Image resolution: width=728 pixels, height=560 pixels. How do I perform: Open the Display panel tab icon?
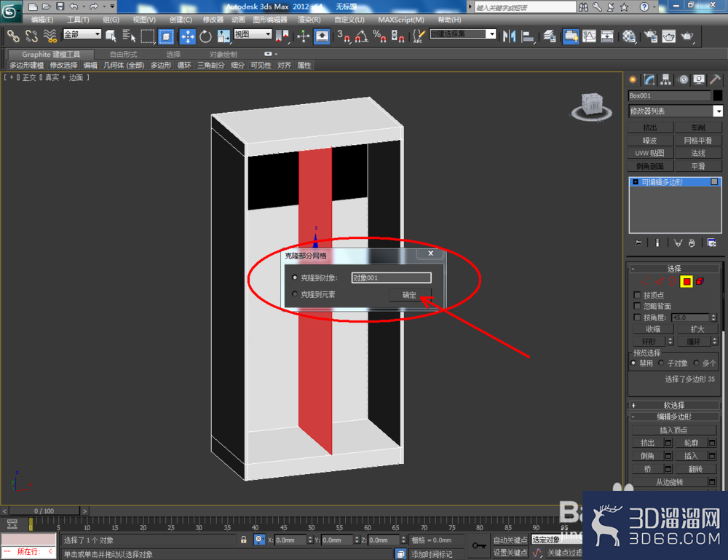click(x=699, y=80)
